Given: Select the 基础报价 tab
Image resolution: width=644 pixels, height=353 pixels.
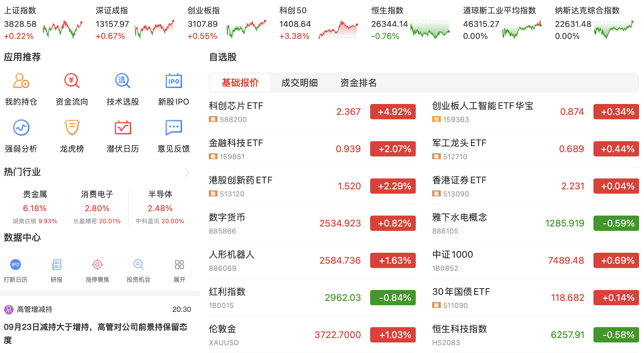Looking at the screenshot, I should (x=240, y=83).
